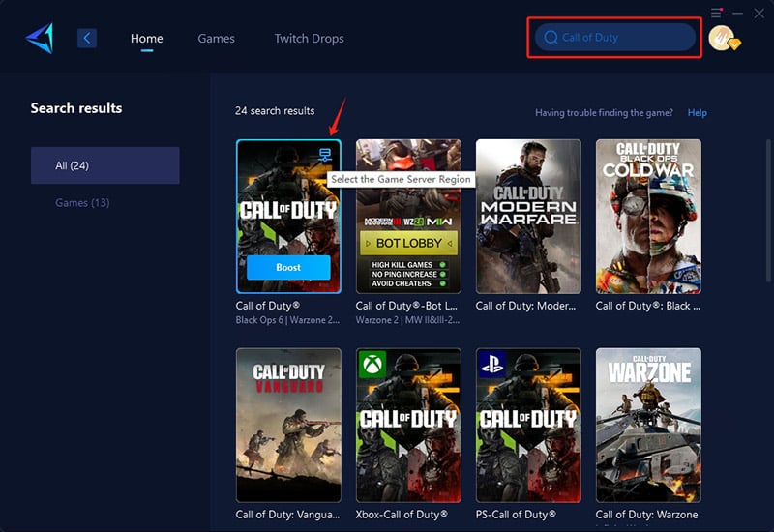
Task: Click 'Call of Duty: Moder...' title
Action: click(x=525, y=306)
